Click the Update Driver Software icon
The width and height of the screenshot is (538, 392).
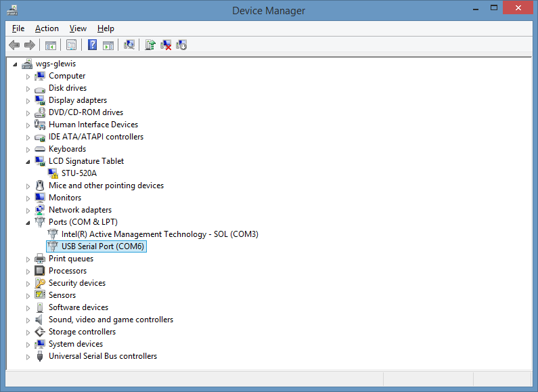click(x=150, y=45)
